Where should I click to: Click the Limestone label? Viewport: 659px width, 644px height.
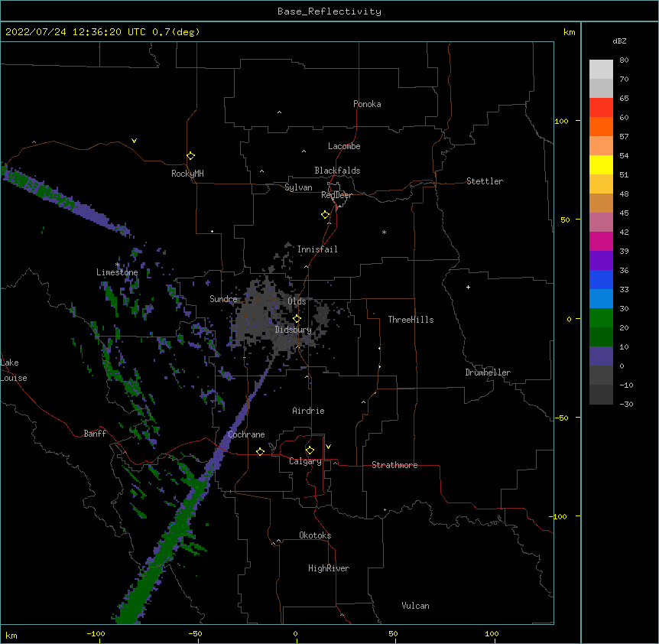[x=117, y=272]
